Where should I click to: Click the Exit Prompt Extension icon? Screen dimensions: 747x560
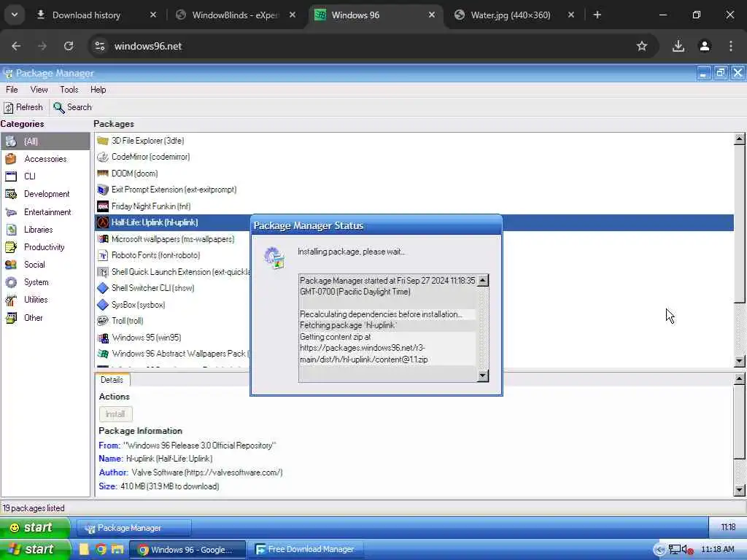(x=102, y=190)
